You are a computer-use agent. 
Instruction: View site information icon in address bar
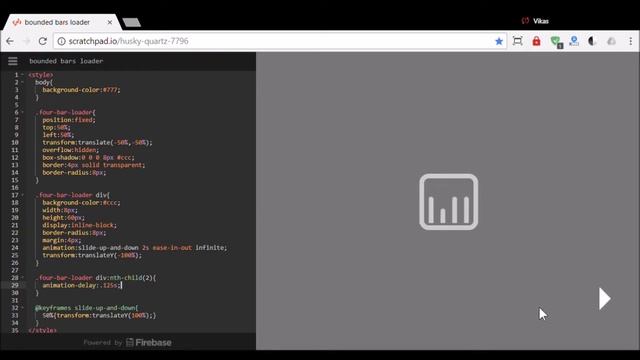(61, 41)
